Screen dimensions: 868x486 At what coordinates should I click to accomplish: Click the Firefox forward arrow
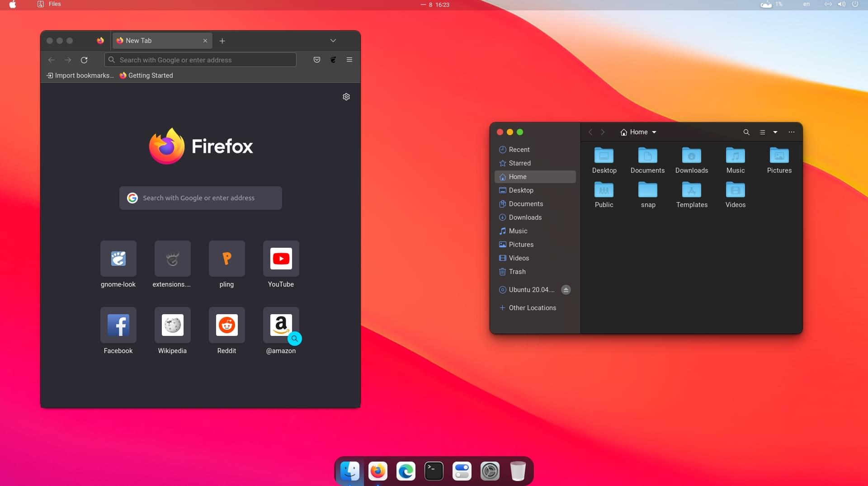tap(68, 60)
